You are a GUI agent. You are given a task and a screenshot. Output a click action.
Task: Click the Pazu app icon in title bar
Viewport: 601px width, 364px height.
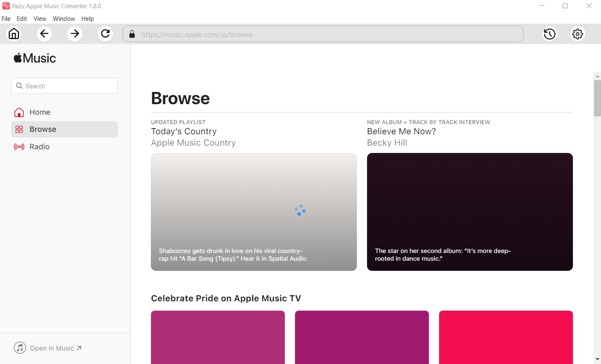point(6,6)
